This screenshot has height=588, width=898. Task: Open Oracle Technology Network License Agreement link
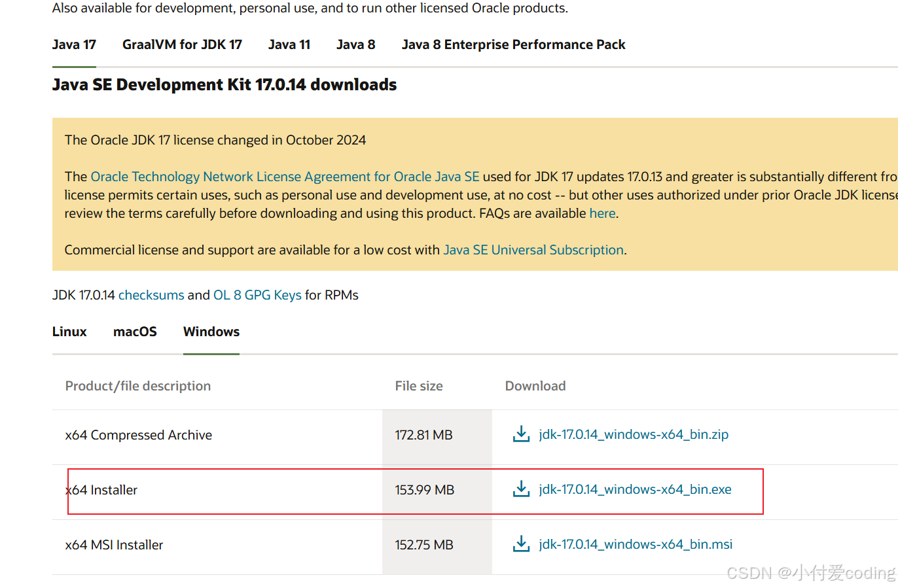pyautogui.click(x=285, y=177)
